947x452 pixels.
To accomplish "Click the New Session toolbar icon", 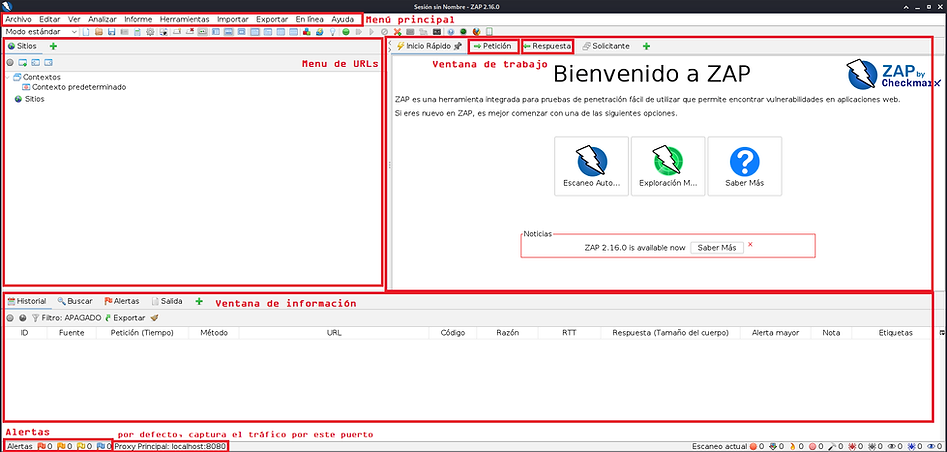I will click(86, 31).
